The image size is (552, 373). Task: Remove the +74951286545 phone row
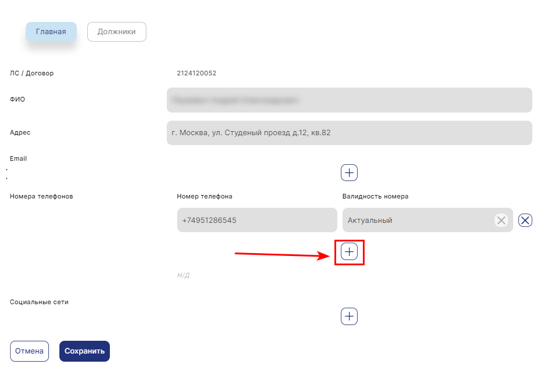[x=525, y=220]
